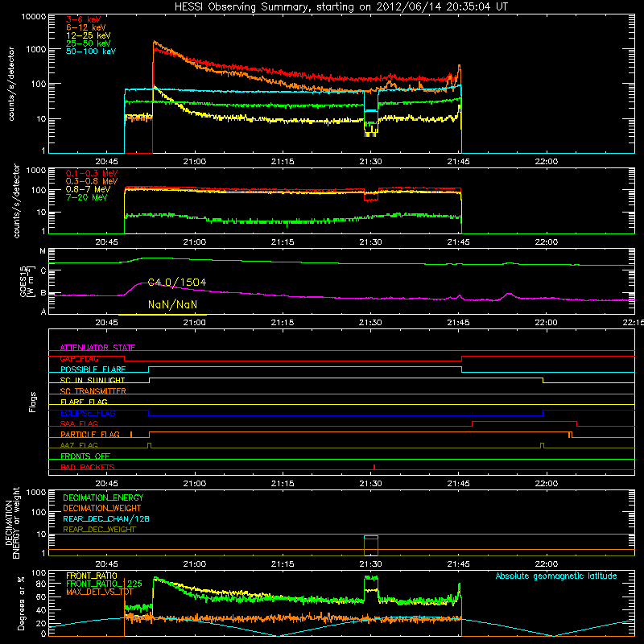
Task: Select the BAD_PACKETS flag label
Action: click(x=88, y=467)
